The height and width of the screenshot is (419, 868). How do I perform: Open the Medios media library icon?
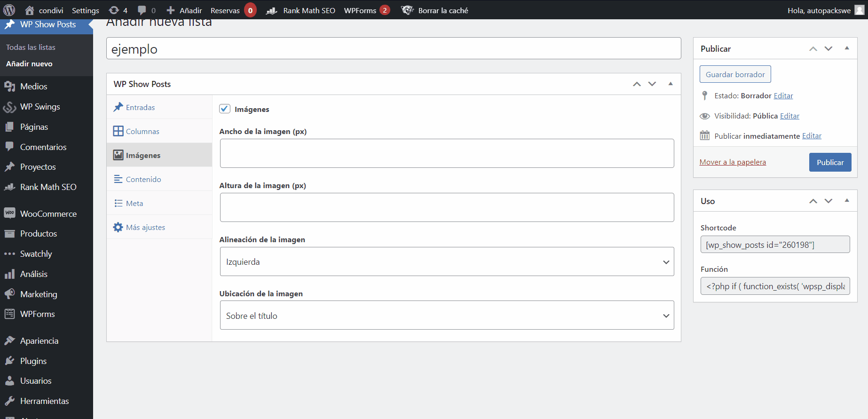(9, 86)
